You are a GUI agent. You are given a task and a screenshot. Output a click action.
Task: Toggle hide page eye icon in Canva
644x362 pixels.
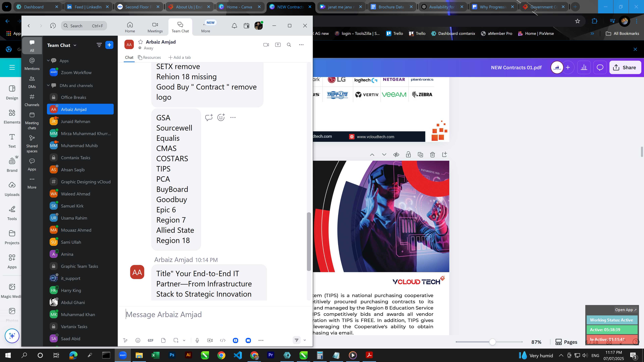pyautogui.click(x=396, y=155)
